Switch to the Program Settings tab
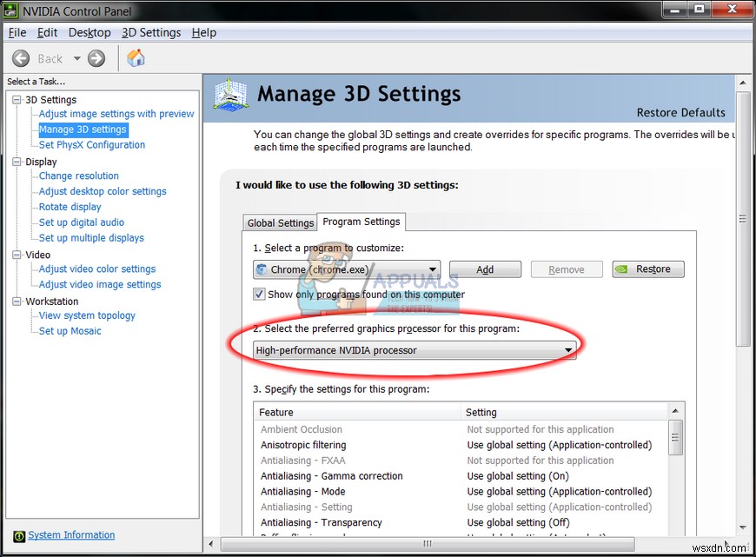This screenshot has width=756, height=557. tap(361, 222)
